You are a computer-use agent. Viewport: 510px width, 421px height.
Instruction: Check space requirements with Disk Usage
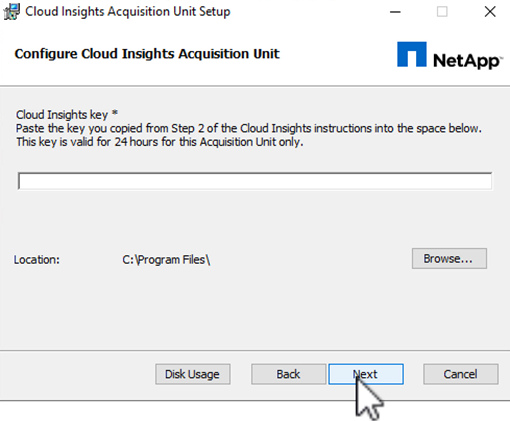(x=193, y=374)
